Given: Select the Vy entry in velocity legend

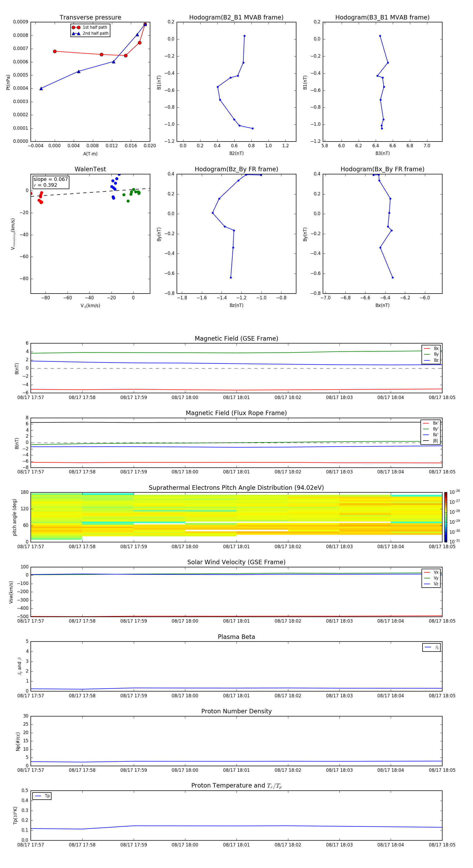Looking at the screenshot, I should click(431, 578).
